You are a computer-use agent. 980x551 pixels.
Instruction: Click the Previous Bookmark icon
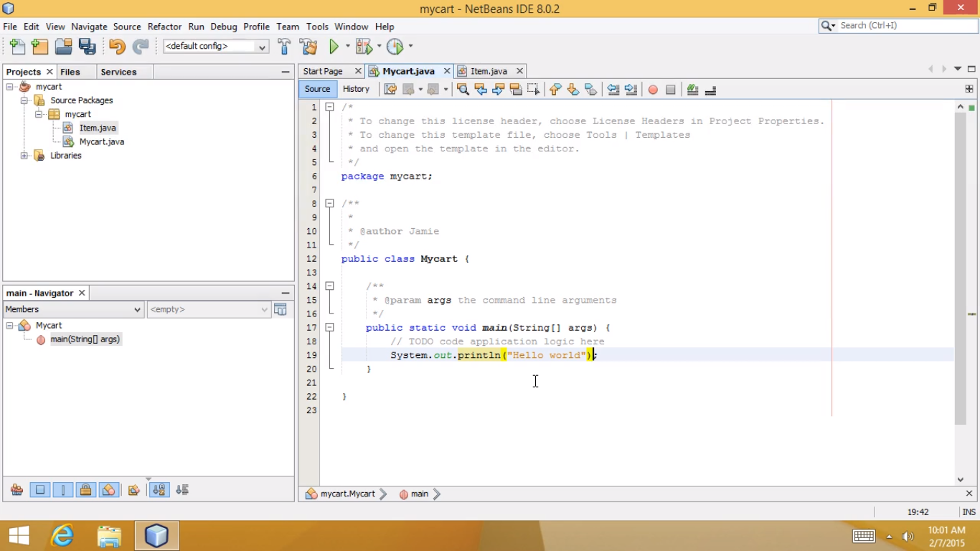click(x=555, y=90)
